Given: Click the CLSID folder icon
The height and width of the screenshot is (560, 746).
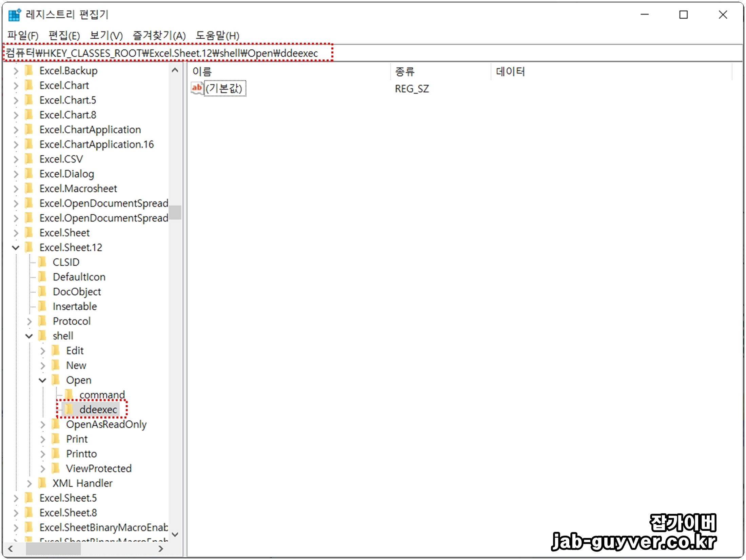Looking at the screenshot, I should pos(42,262).
